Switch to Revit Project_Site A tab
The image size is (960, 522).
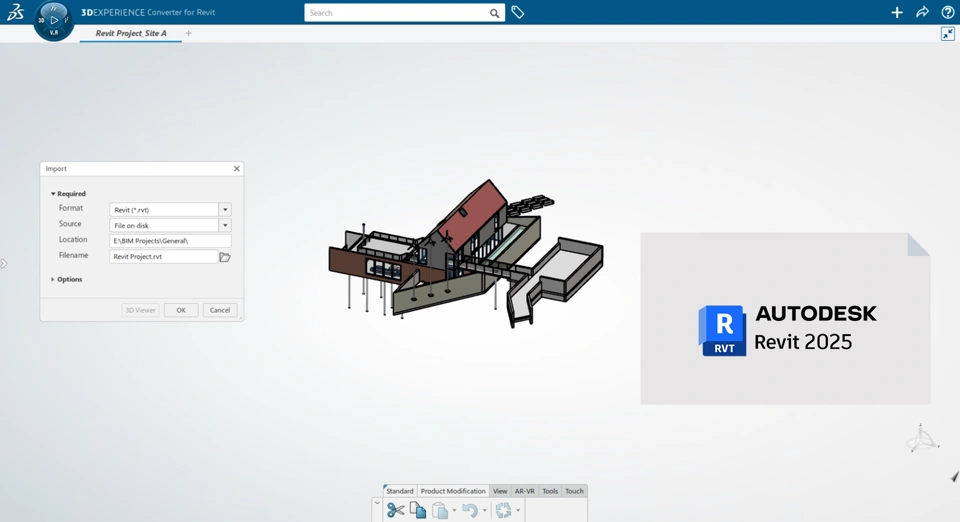[x=131, y=33]
